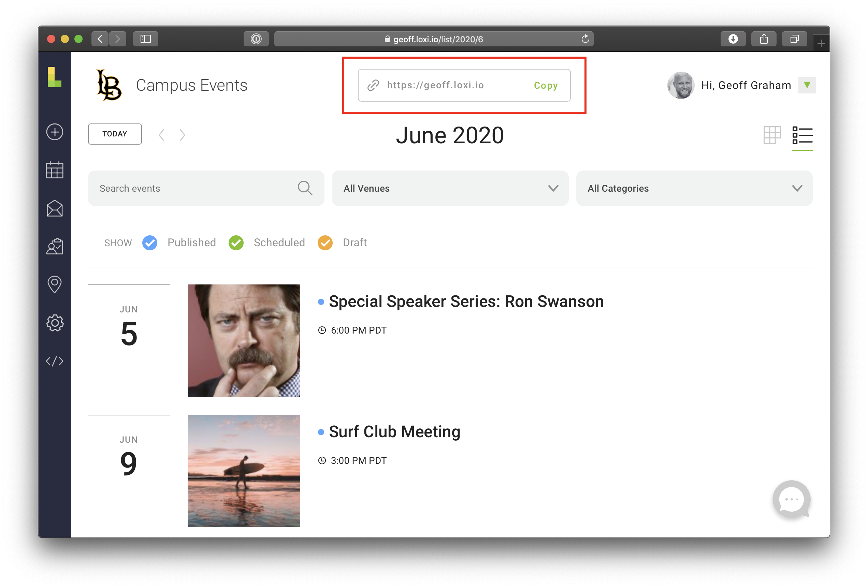
Task: Click the Scheduled label
Action: [x=279, y=242]
